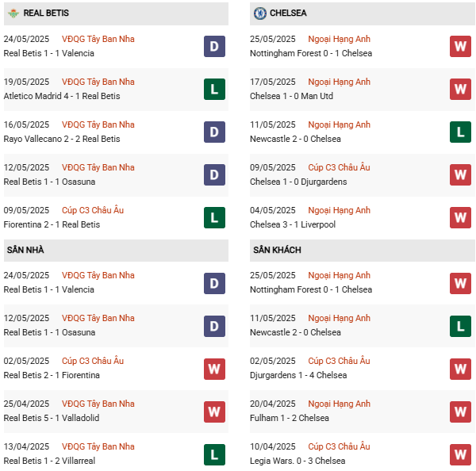The height and width of the screenshot is (471, 476).
Task: Click loss badge for Newcastle 2 - 0 Chelsea on 11/05/2025 in top list
Action: 460,132
